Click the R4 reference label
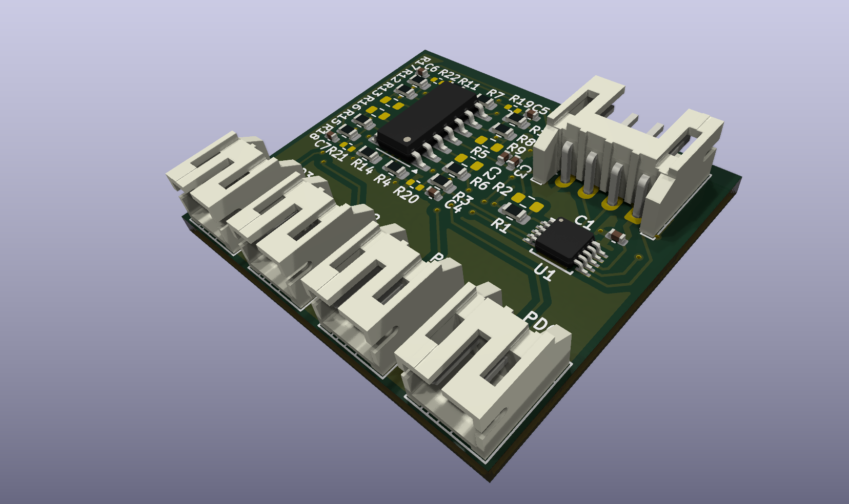The image size is (849, 504). [382, 180]
